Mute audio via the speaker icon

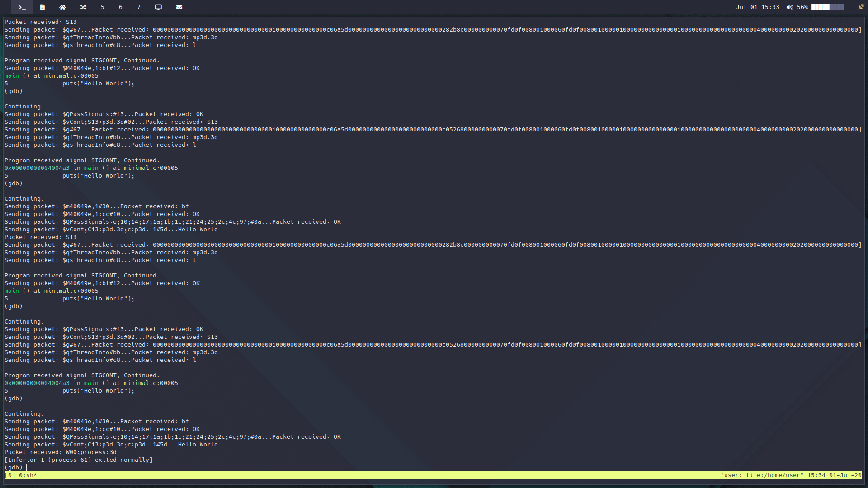coord(790,7)
